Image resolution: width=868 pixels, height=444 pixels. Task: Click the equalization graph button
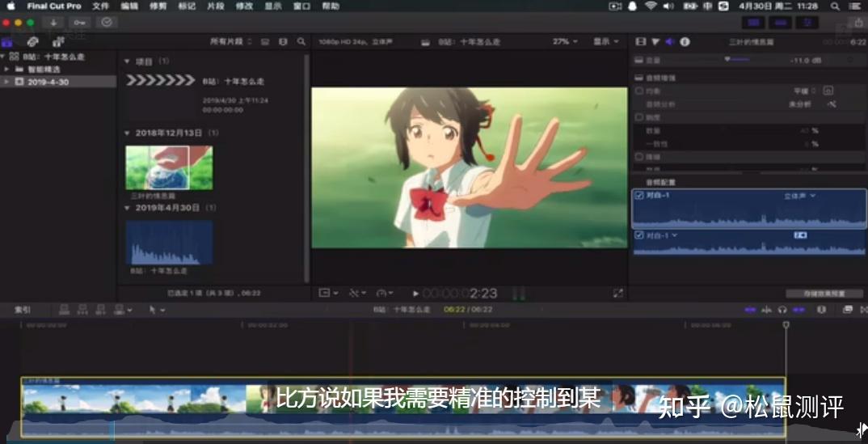click(828, 91)
